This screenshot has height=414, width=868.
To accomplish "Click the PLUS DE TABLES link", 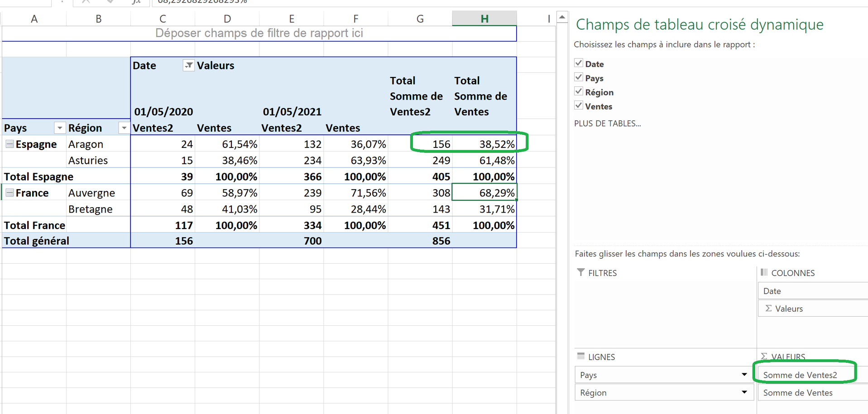I will point(607,123).
